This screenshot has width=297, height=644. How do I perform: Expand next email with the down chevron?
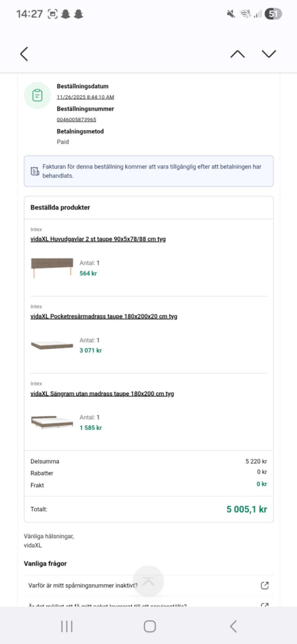pos(268,54)
